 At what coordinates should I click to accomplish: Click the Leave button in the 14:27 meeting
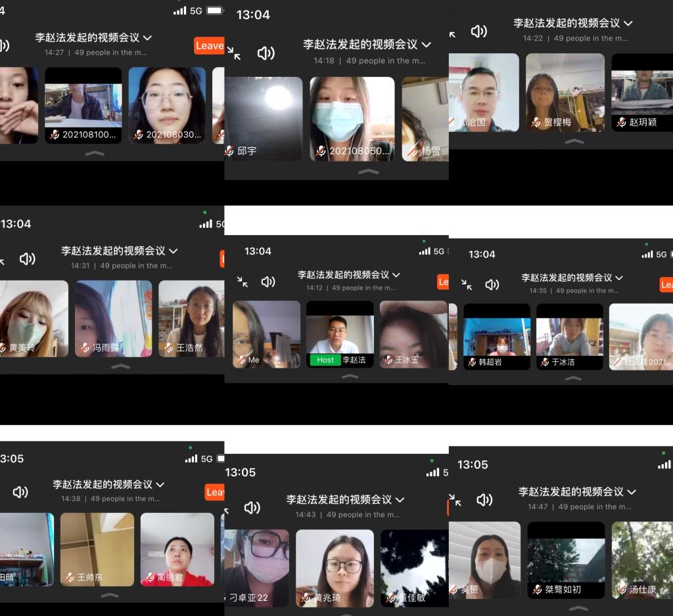pyautogui.click(x=209, y=45)
